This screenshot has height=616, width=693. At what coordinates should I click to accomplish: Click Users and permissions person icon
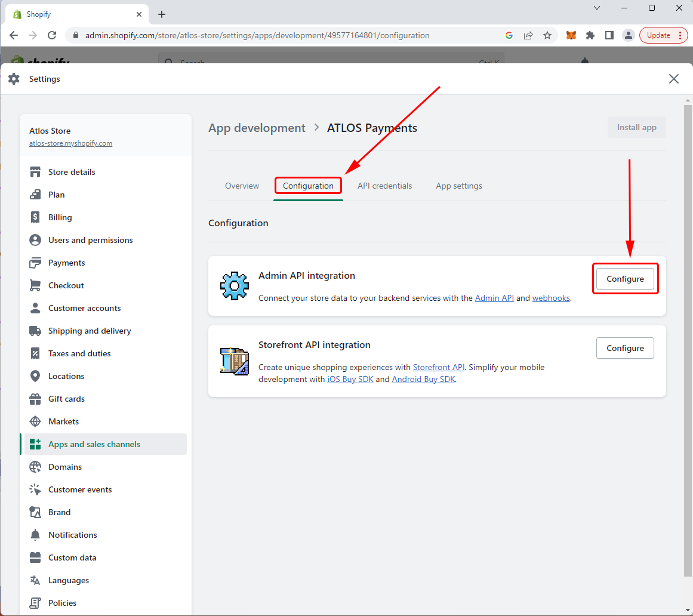[x=35, y=240]
